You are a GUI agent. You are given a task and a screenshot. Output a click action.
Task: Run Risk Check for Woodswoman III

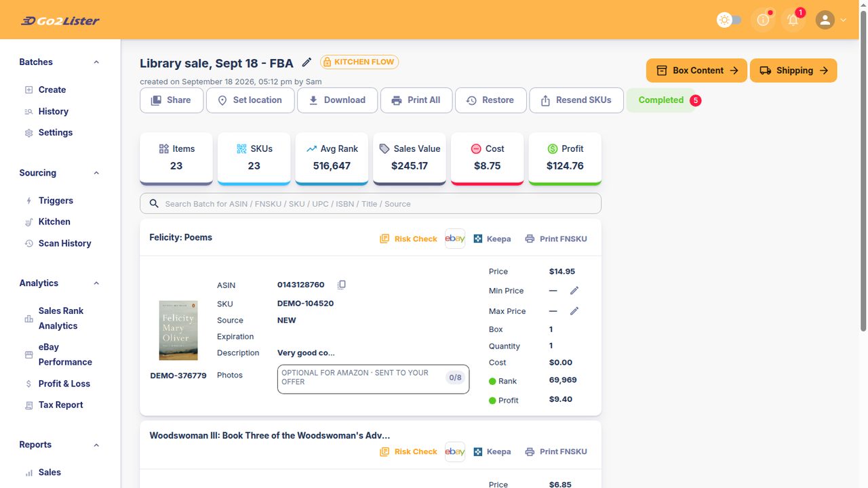click(x=408, y=451)
